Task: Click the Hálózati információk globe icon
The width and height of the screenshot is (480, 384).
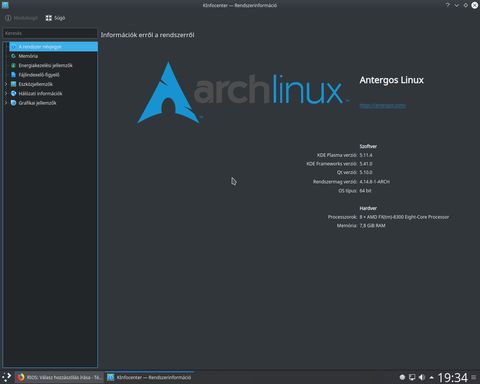Action: click(13, 93)
